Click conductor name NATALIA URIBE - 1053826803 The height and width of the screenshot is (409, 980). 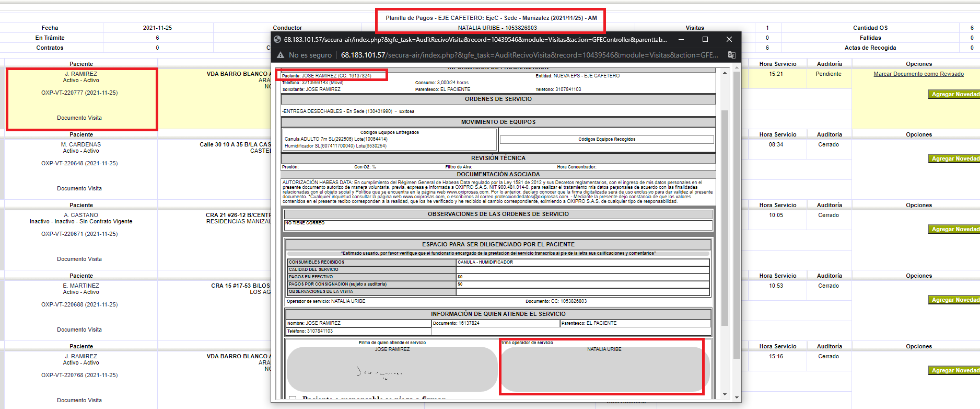[497, 28]
